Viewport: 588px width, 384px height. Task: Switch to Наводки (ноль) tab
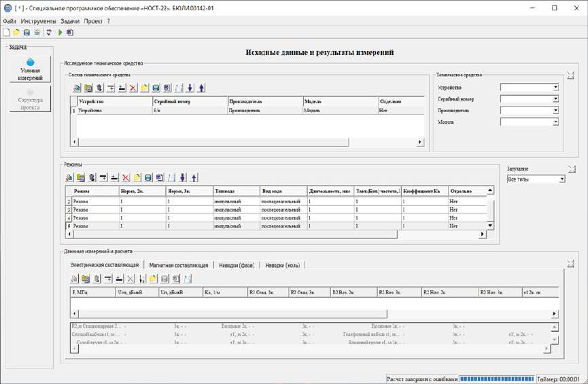pos(283,265)
